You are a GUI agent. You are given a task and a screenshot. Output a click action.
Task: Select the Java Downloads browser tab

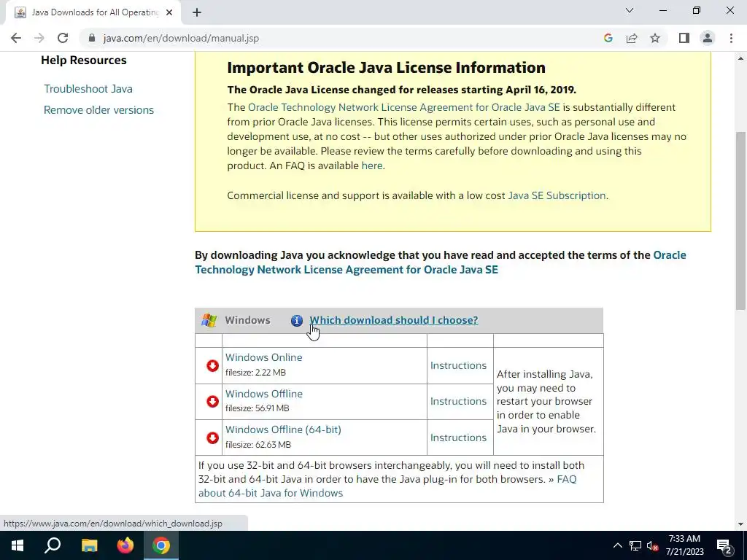point(93,12)
